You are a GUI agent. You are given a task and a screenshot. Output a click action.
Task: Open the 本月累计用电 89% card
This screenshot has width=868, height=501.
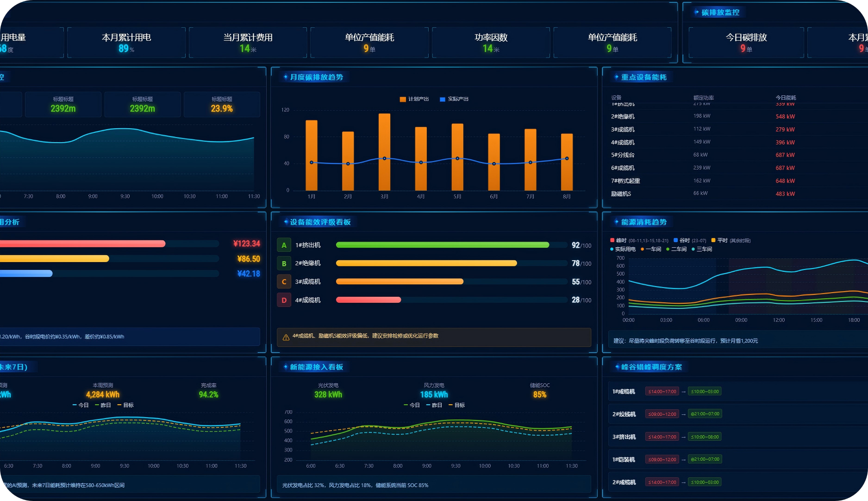pos(126,43)
